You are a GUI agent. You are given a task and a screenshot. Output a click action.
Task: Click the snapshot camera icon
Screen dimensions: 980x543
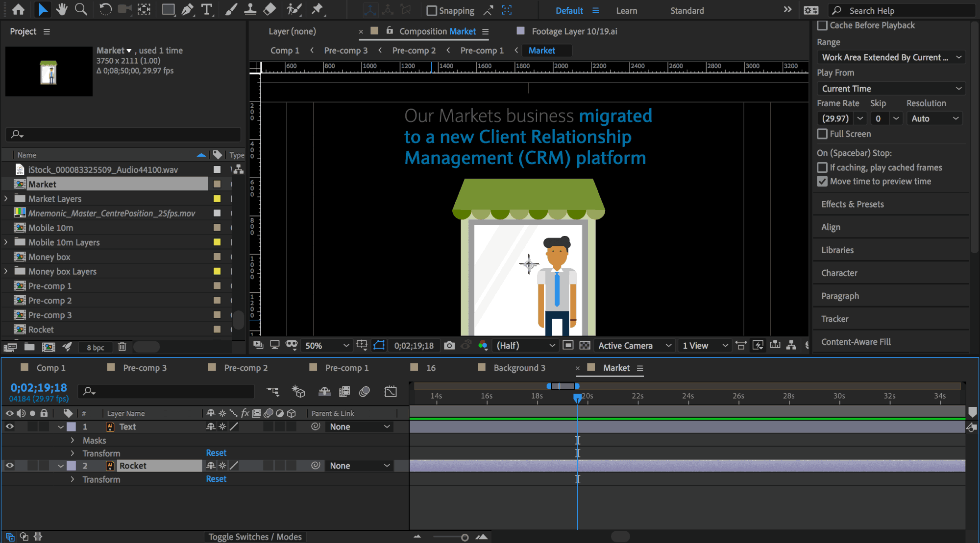coord(449,346)
